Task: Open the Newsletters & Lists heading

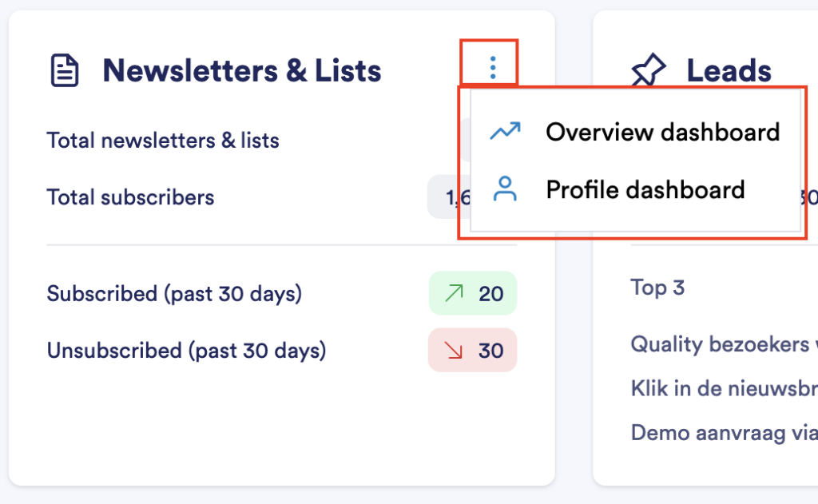Action: click(241, 70)
